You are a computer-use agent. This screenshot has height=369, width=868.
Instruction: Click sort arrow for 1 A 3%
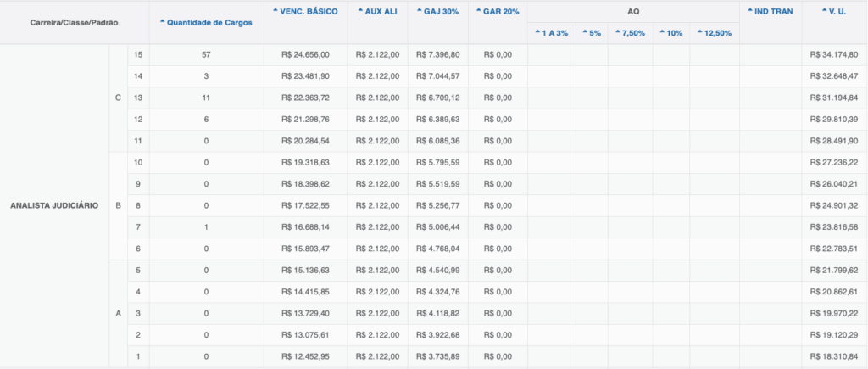click(537, 32)
